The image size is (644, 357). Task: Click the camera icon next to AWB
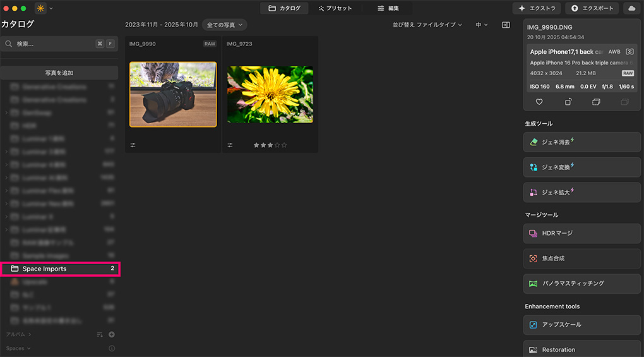(629, 51)
